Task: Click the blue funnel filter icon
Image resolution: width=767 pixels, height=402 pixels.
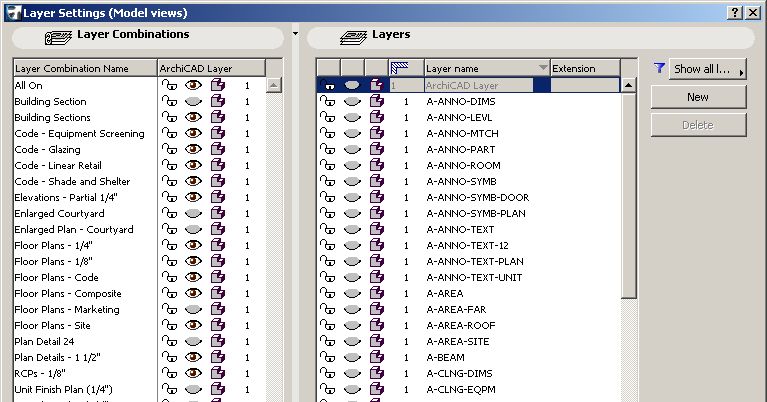Action: coord(659,68)
